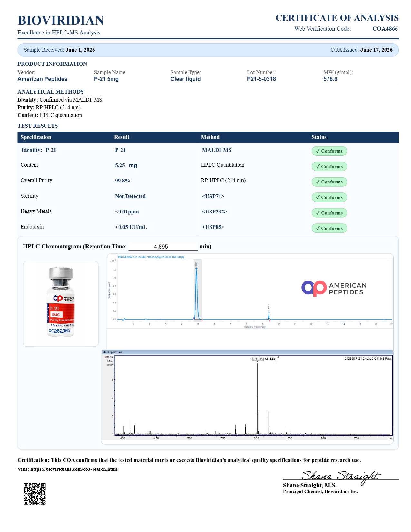
Task: Click the 601.305 [M+Na]+ peak label
Action: point(265,359)
